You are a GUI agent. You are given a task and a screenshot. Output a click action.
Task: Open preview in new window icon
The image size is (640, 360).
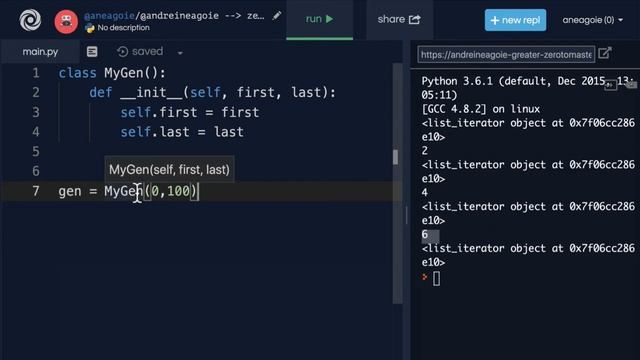point(605,53)
